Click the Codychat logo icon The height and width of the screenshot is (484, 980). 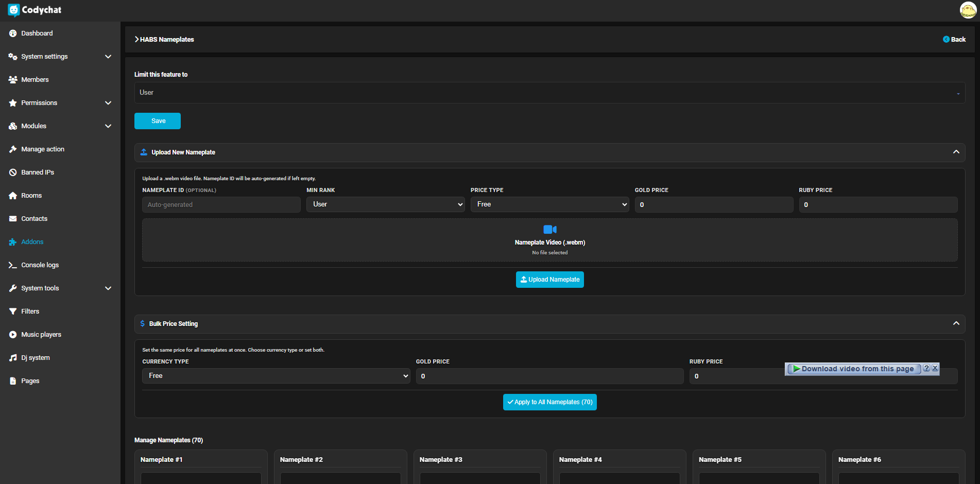[x=13, y=10]
